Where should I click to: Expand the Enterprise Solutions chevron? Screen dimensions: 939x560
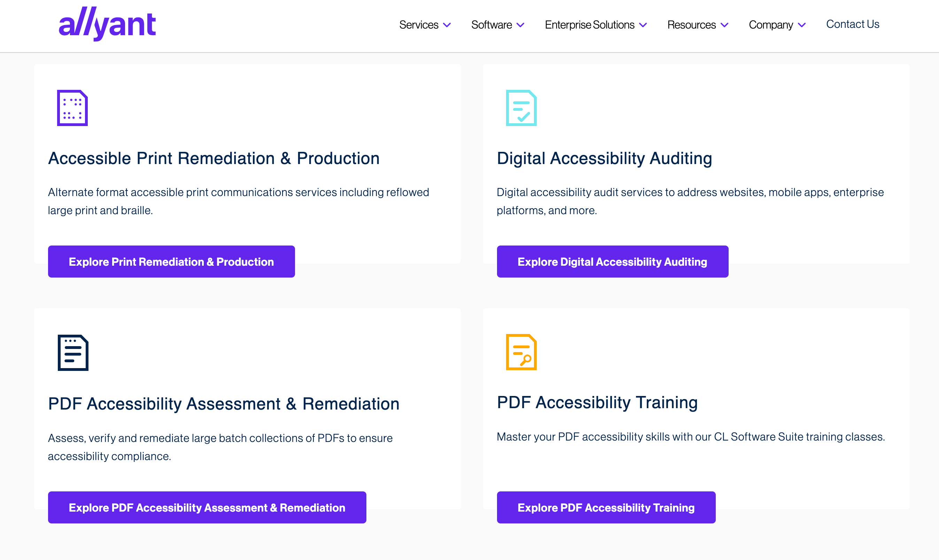[x=643, y=25]
